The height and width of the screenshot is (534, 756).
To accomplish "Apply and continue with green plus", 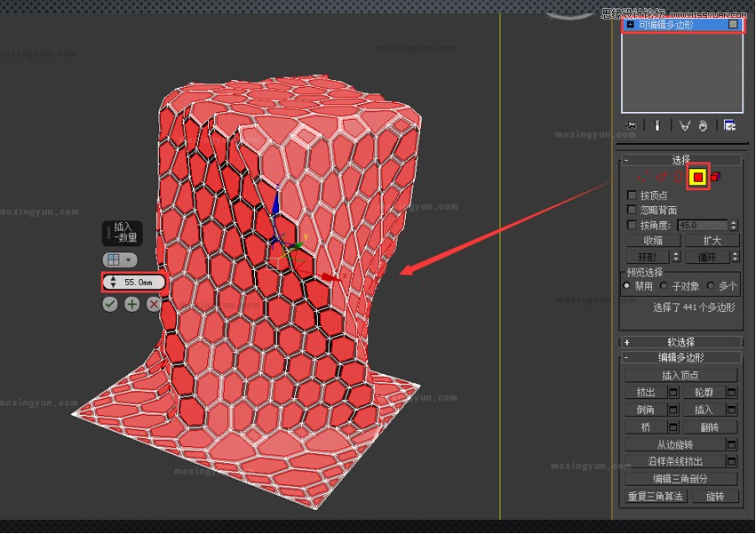I will 132,304.
